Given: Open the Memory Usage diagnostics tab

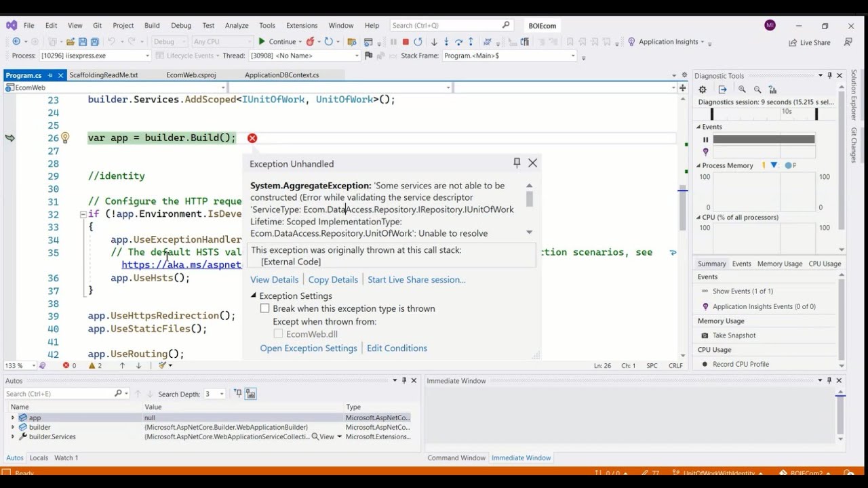Looking at the screenshot, I should pyautogui.click(x=779, y=264).
